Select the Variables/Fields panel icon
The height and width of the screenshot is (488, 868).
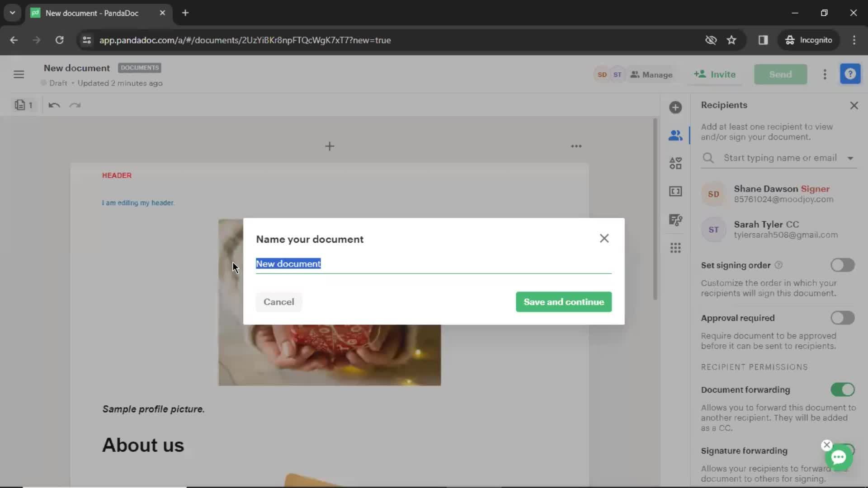click(675, 191)
